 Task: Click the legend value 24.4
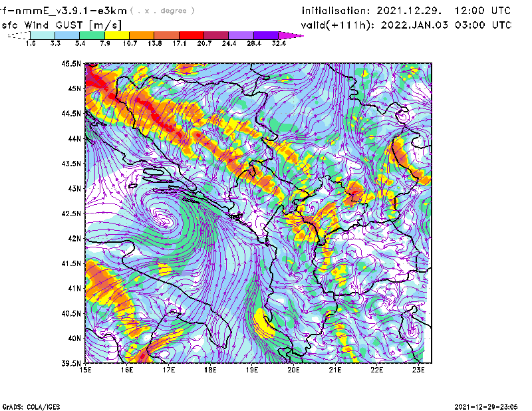[229, 43]
